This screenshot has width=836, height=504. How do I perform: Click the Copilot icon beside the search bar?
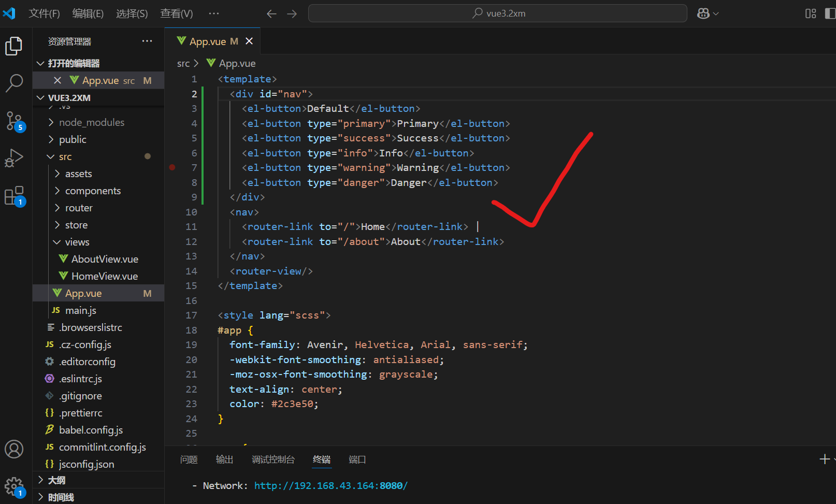tap(704, 13)
